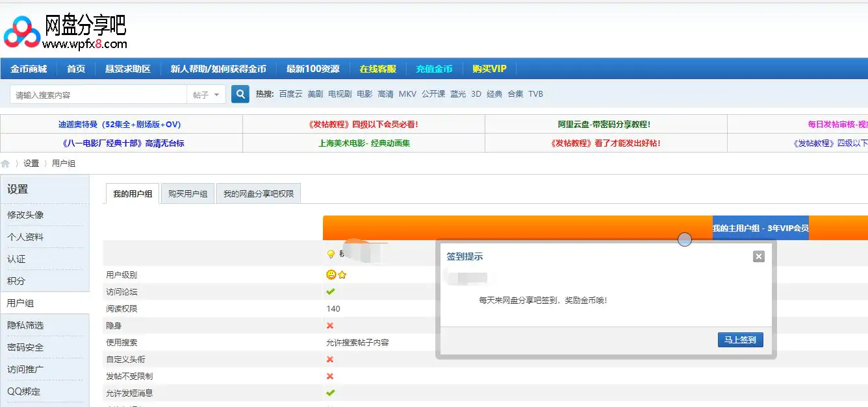The width and height of the screenshot is (868, 407).
Task: Open 访问推广 in settings sidebar
Action: (25, 369)
